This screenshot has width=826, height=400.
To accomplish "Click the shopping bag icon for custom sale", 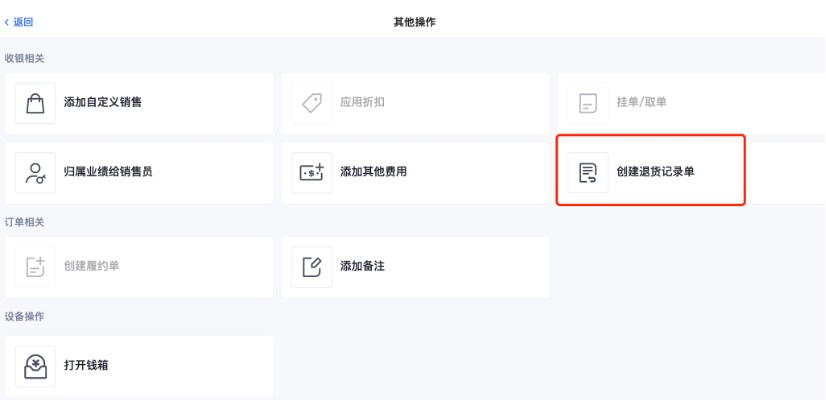I will click(x=35, y=103).
